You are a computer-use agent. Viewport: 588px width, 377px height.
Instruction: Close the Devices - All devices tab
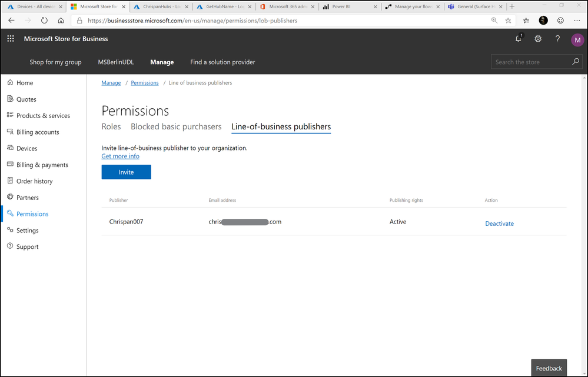[x=61, y=6]
